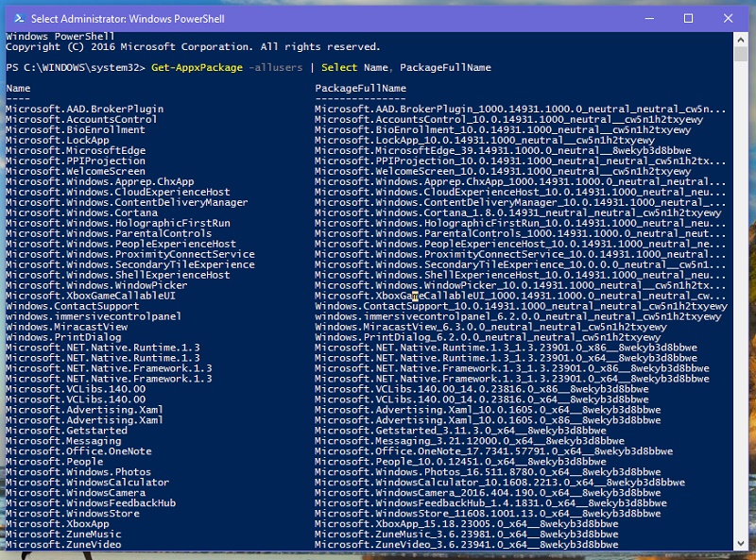Click the '-allusers' parameter text
Screen dimensions: 756x560
click(x=275, y=67)
